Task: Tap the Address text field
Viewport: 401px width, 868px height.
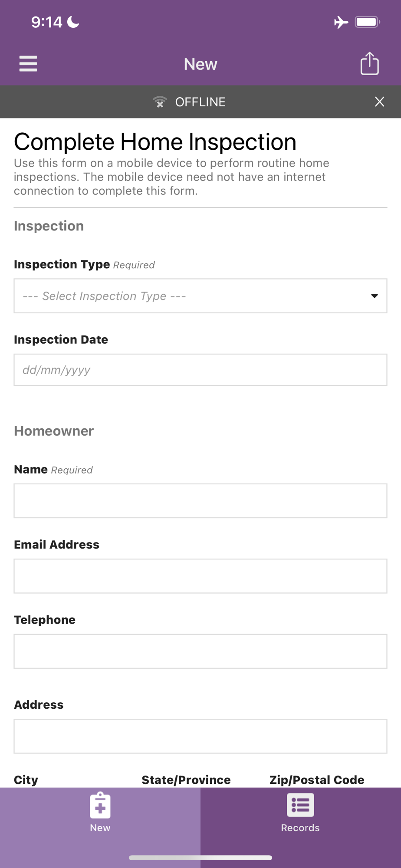Action: click(200, 736)
